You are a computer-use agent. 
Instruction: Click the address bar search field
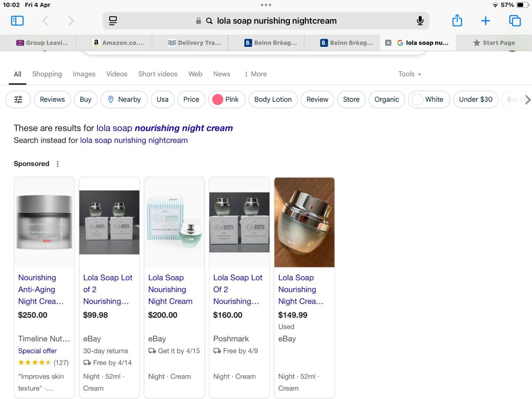(266, 21)
